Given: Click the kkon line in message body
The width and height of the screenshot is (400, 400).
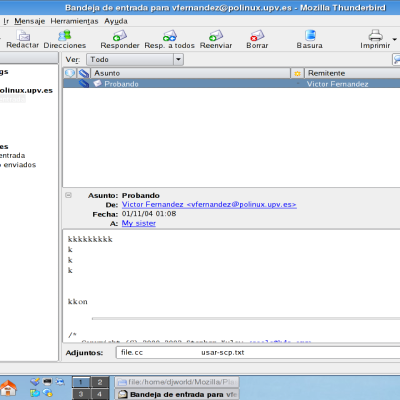Looking at the screenshot, I should point(77,302).
